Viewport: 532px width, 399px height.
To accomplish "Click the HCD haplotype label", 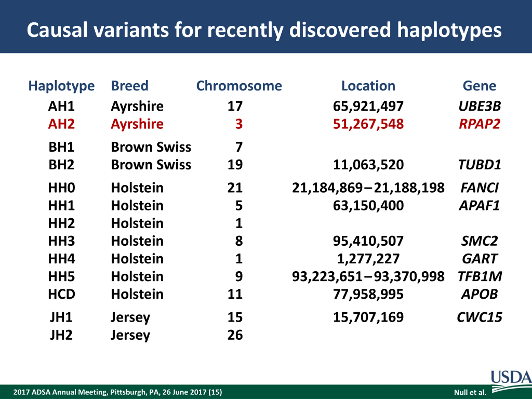I will (61, 294).
